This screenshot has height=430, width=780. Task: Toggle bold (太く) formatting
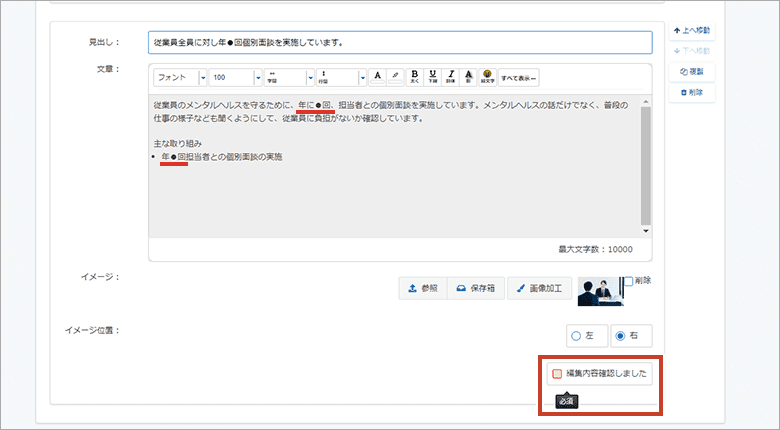point(415,77)
